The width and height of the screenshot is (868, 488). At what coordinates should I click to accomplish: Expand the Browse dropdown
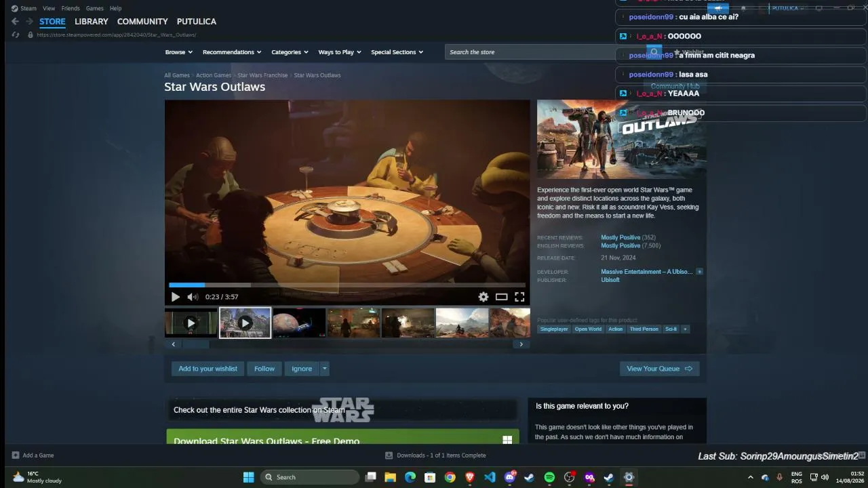179,52
